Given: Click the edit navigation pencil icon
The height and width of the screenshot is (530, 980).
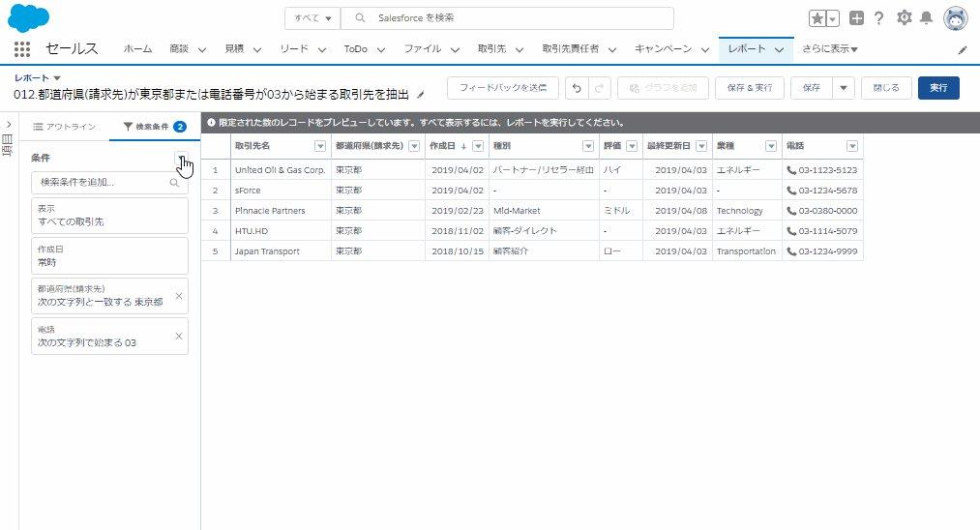Looking at the screenshot, I should click(x=963, y=50).
